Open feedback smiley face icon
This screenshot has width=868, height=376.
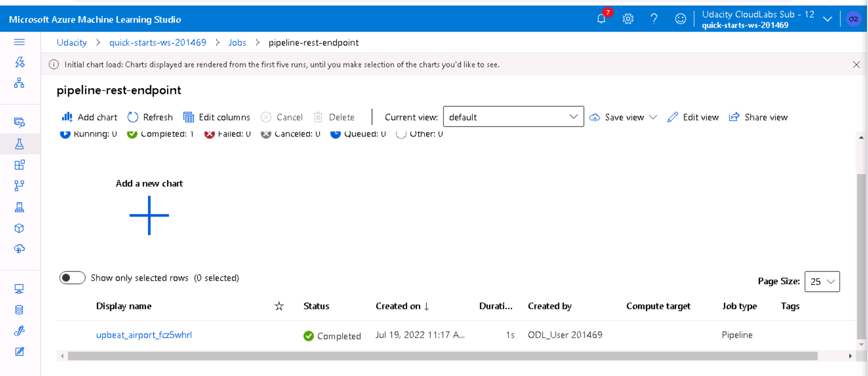pos(680,19)
